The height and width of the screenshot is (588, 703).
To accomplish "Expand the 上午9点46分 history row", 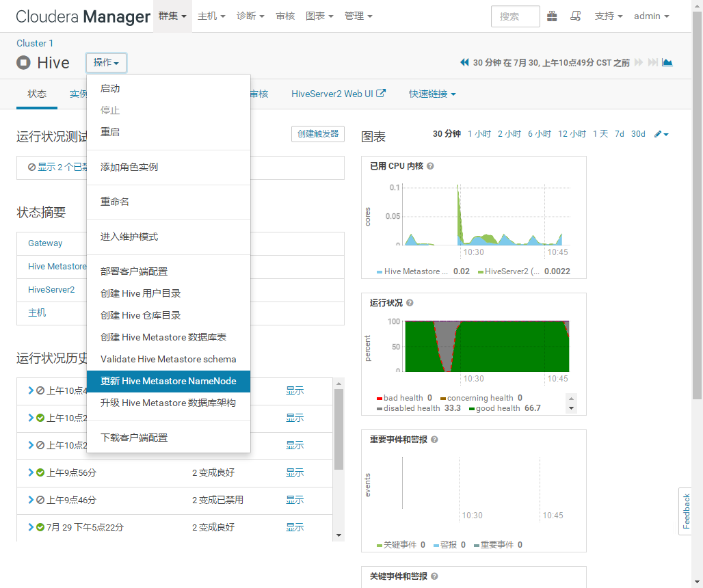I will (31, 500).
